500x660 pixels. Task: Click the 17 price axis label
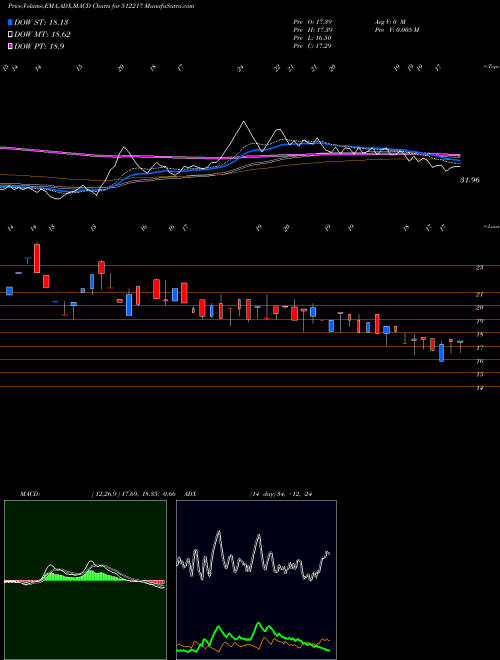point(479,348)
